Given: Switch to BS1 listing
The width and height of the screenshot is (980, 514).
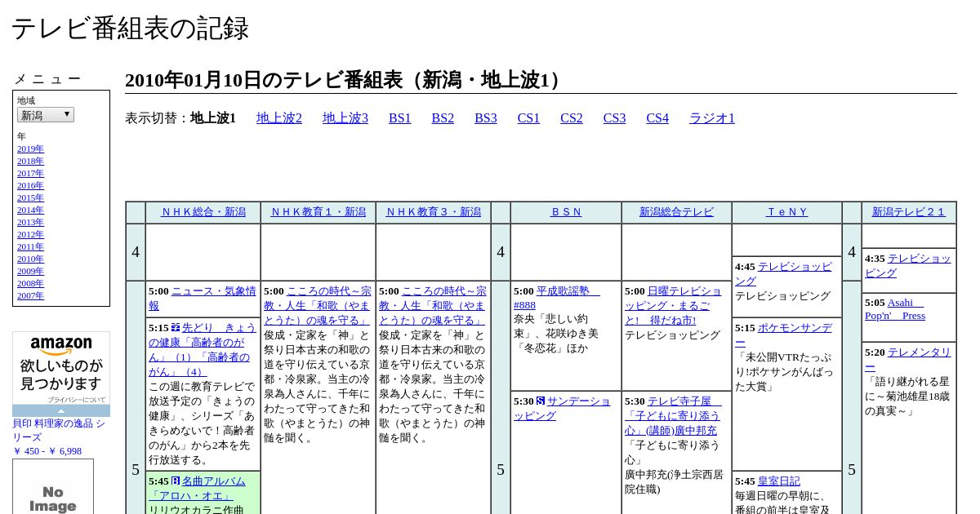Looking at the screenshot, I should 400,118.
